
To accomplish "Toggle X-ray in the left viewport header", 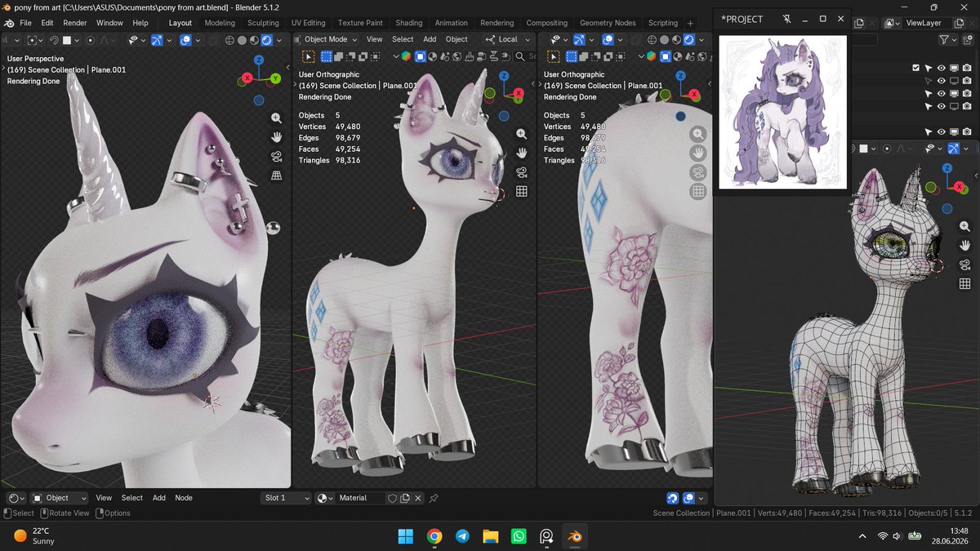I will pos(212,39).
